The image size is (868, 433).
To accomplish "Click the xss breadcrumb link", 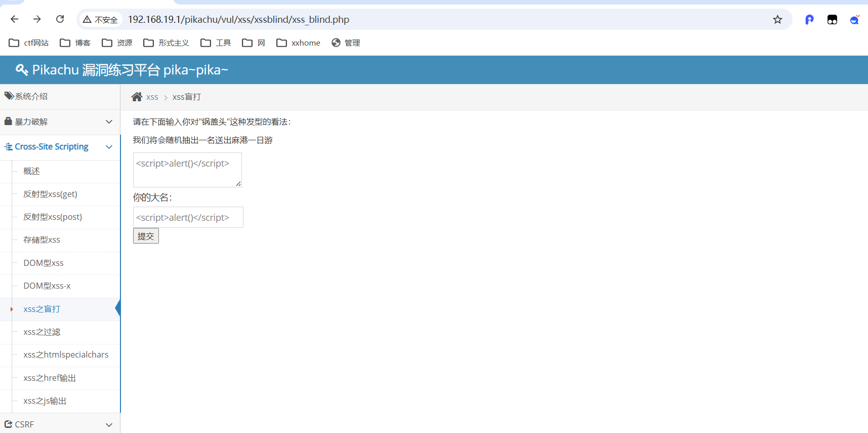I will coord(152,97).
